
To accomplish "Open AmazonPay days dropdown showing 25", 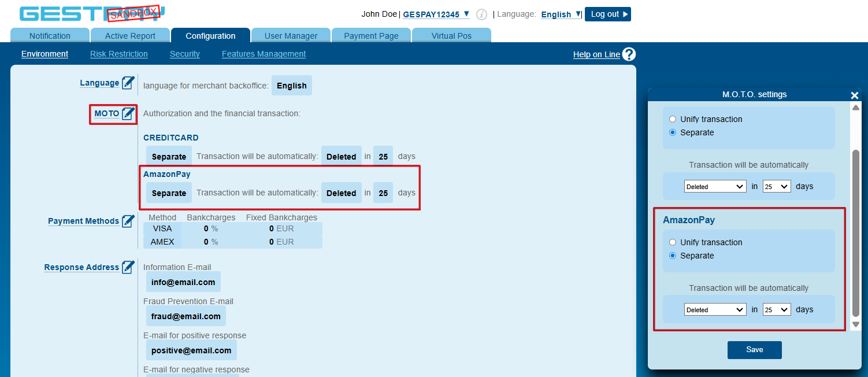I will click(x=777, y=309).
